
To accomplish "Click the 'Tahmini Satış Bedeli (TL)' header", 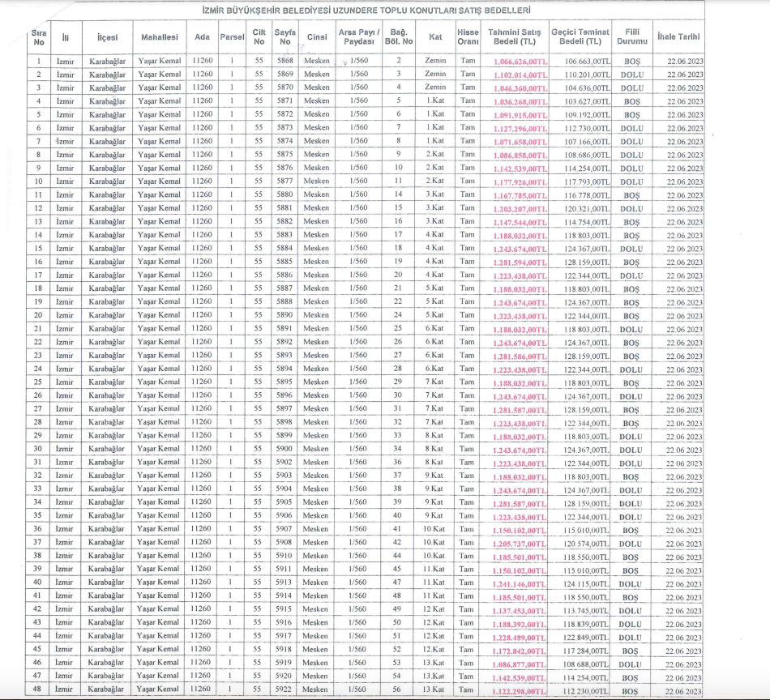I will click(514, 36).
